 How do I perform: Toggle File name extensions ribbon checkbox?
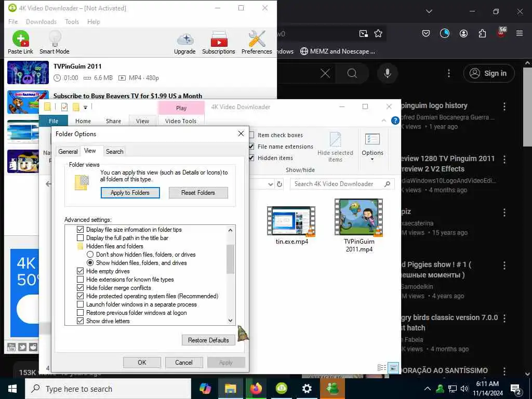(x=251, y=146)
